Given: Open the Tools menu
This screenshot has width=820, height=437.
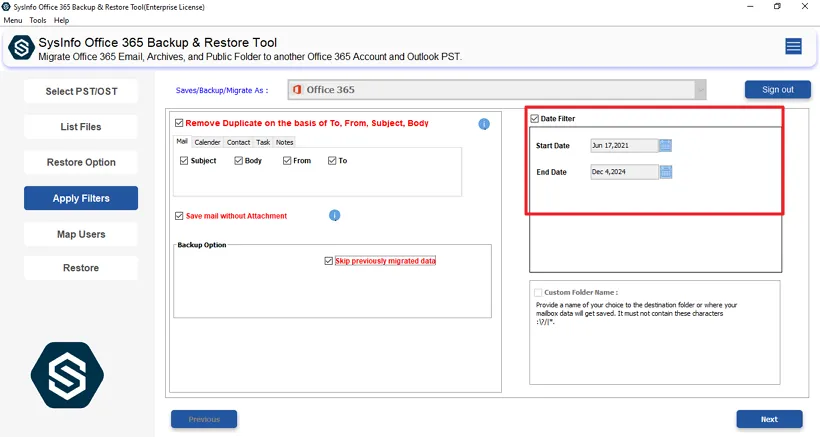Looking at the screenshot, I should [38, 20].
